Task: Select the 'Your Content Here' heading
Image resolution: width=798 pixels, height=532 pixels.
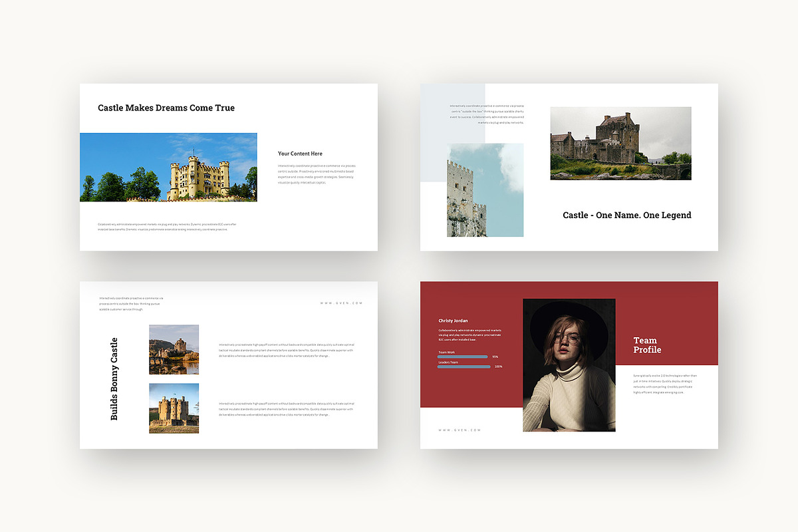Action: coord(300,154)
